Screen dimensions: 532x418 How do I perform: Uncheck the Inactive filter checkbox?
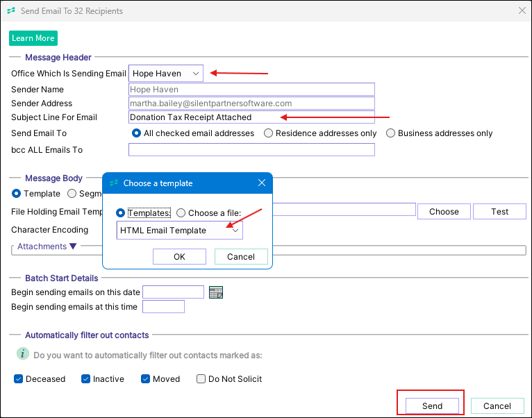(85, 379)
